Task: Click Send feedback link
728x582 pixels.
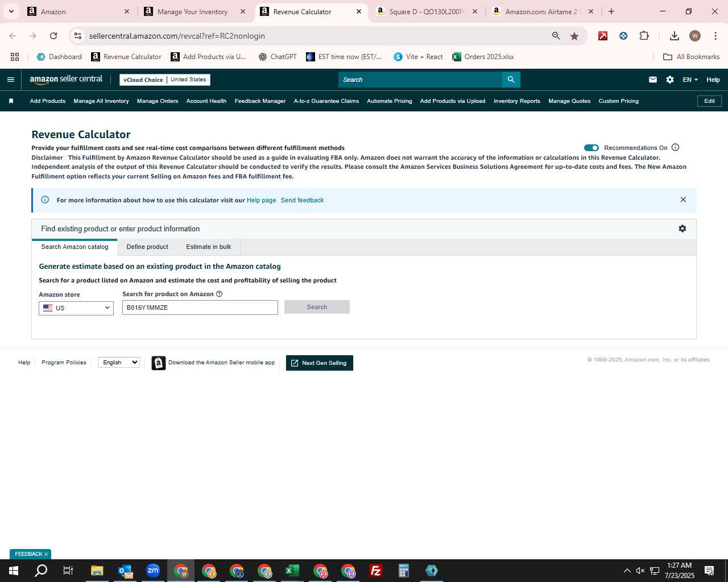Action: [302, 200]
